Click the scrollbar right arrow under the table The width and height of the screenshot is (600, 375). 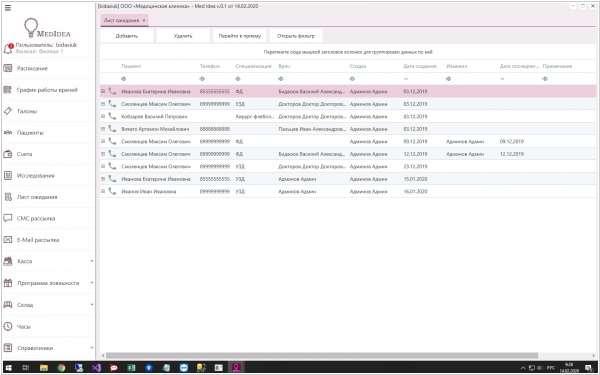593,355
